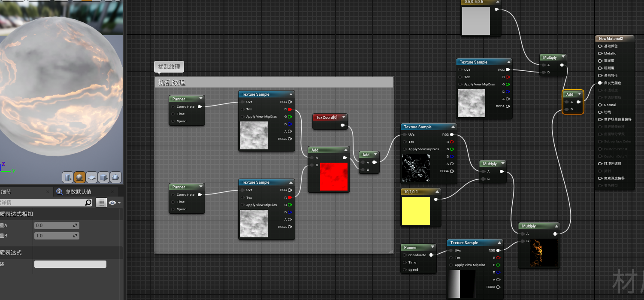Image resolution: width=644 pixels, height=300 pixels.
Task: Select the sphere preview mesh icon
Action: click(80, 177)
